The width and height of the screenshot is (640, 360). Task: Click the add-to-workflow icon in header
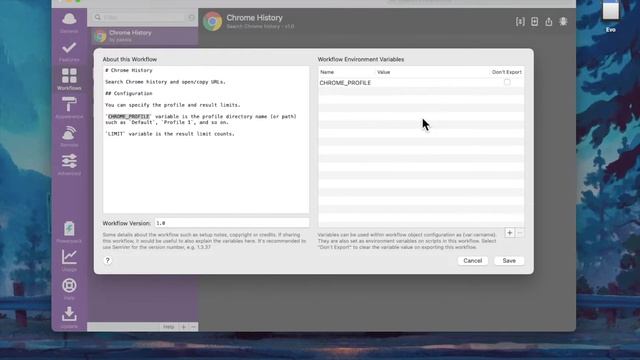click(534, 22)
